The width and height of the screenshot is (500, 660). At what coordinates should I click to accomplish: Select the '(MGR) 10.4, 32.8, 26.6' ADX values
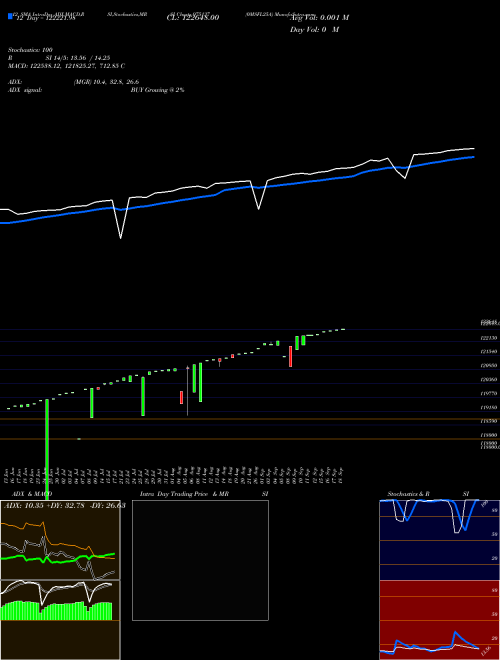pos(106,82)
